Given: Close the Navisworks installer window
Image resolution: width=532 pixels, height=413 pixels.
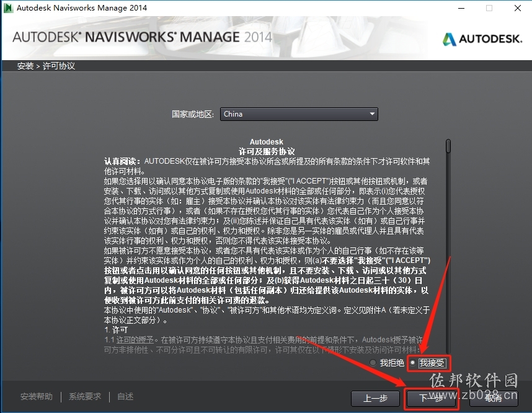Looking at the screenshot, I should tap(518, 8).
